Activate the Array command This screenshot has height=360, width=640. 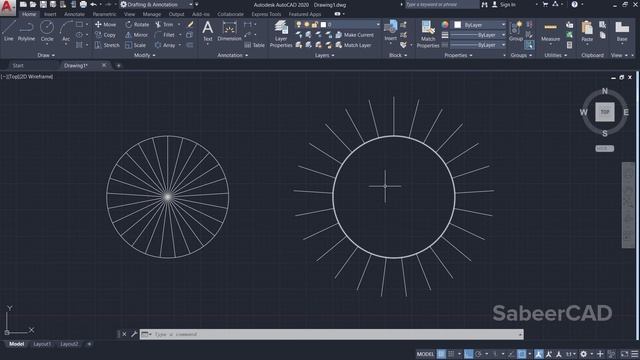pyautogui.click(x=165, y=45)
